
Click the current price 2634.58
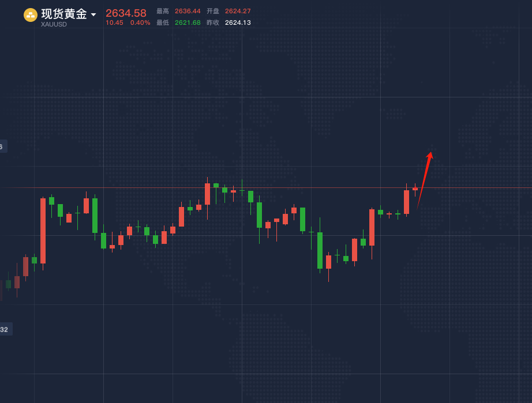126,13
